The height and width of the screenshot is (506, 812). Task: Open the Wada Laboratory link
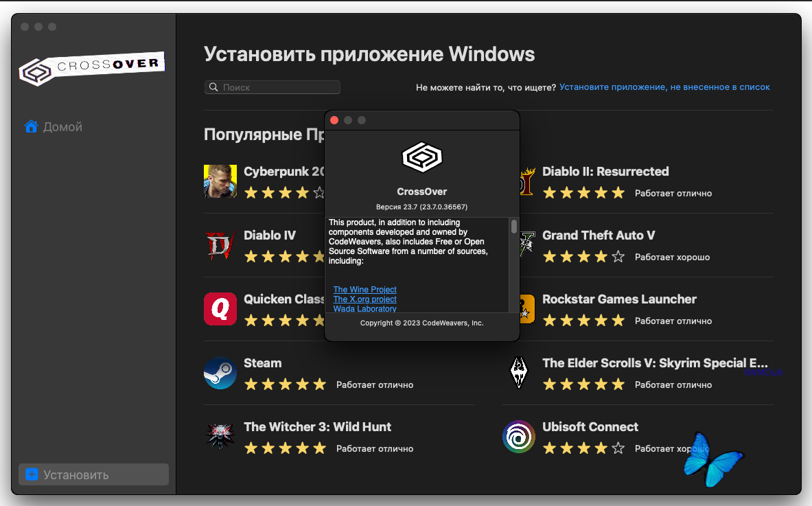point(364,309)
